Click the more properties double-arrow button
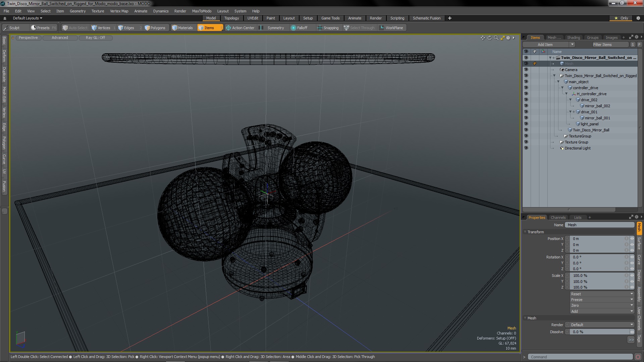 (631, 340)
